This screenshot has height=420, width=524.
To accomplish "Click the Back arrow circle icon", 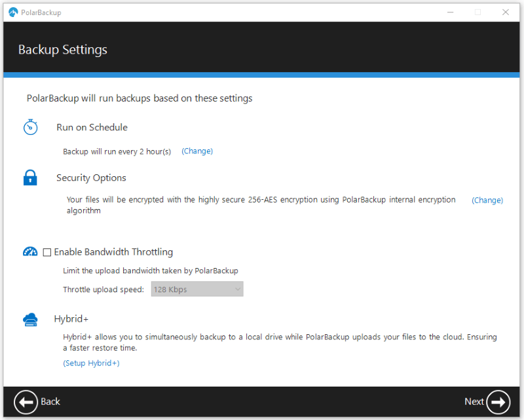I will click(26, 402).
